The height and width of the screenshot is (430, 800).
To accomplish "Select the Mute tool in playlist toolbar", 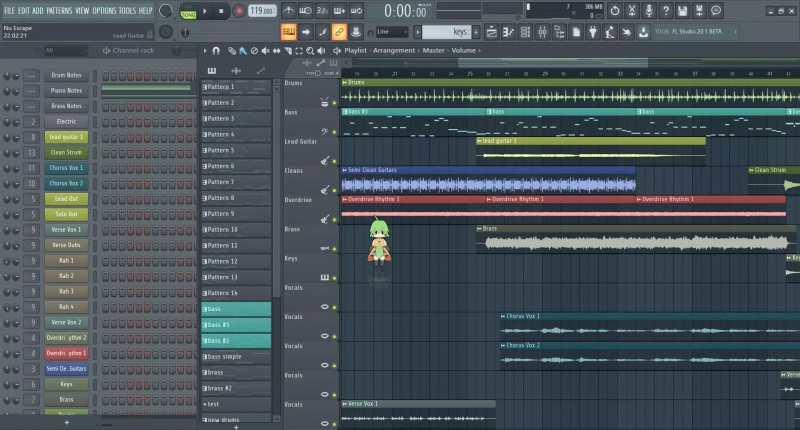I will pyautogui.click(x=265, y=50).
